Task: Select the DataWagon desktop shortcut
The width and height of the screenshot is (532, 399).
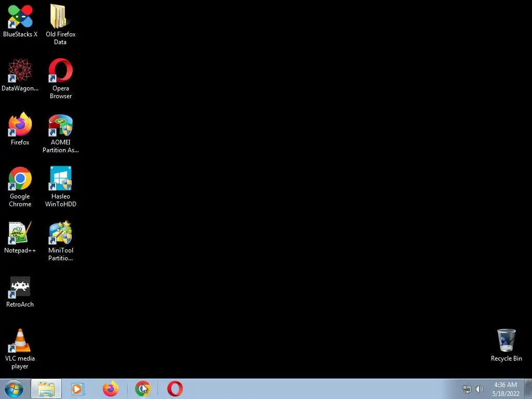Action: (x=20, y=75)
